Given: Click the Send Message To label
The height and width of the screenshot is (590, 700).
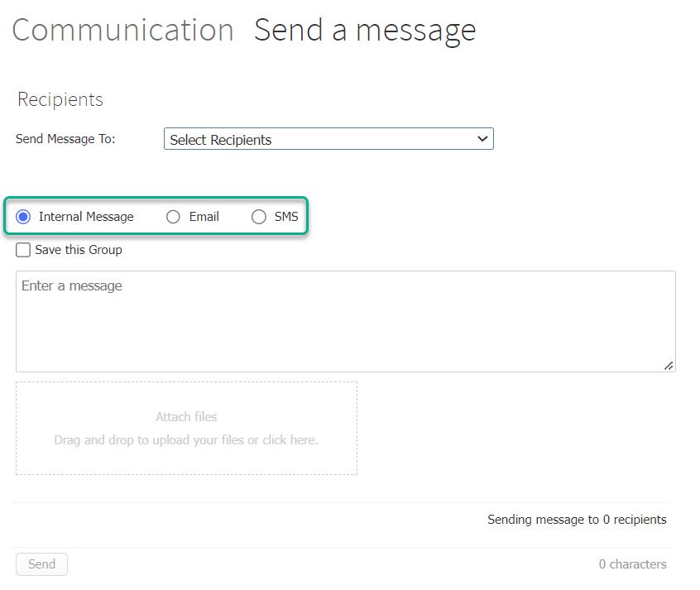Looking at the screenshot, I should [65, 139].
